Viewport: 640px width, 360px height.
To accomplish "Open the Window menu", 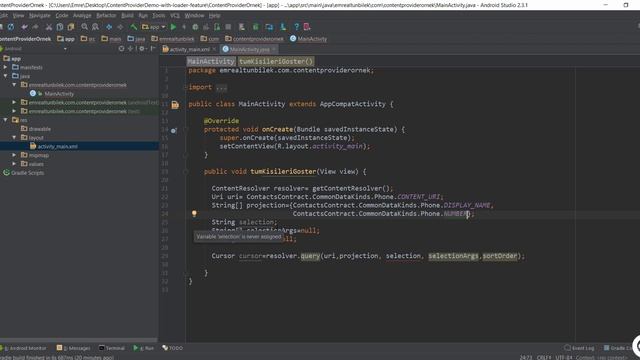I will 194,16.
